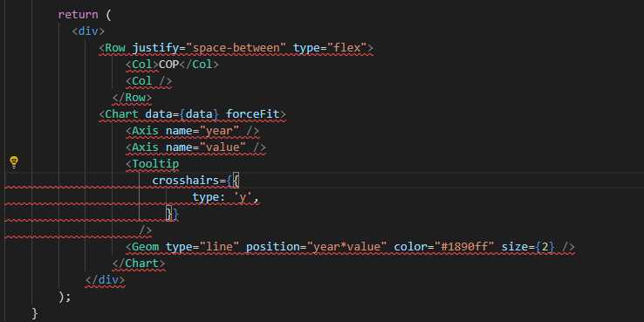The image size is (644, 322).
Task: Click the Axis line with name="year"
Action: tap(193, 131)
